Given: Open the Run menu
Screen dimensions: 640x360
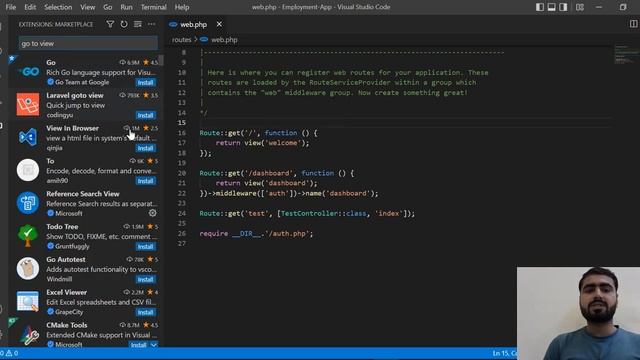Looking at the screenshot, I should [126, 7].
